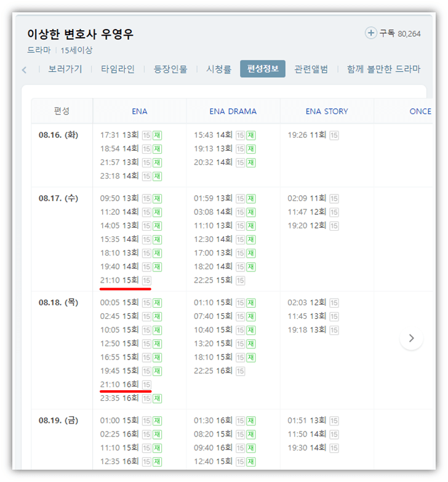Click the 15 badge beside 19:30 14회

point(334,448)
